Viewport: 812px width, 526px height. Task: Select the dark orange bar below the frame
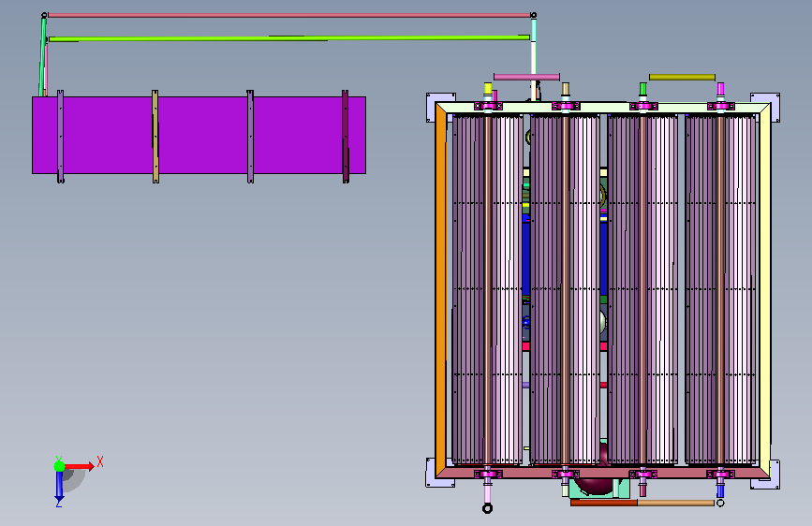[x=604, y=503]
